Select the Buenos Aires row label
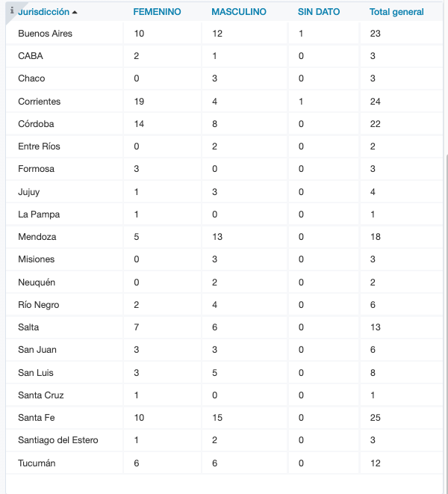Image resolution: width=448 pixels, height=494 pixels. click(45, 34)
